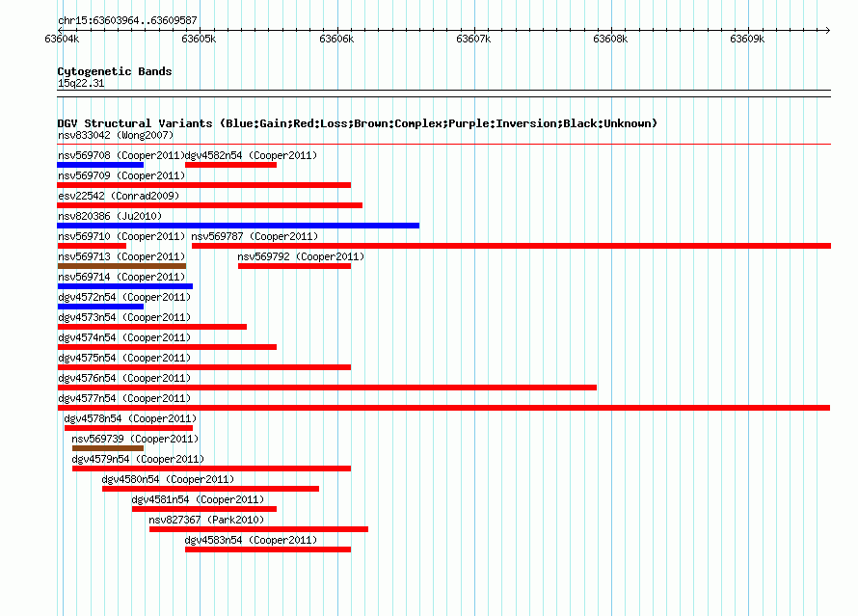This screenshot has width=858, height=616.
Task: Open the dgv4581n54 (Cooper2011) label
Action: [x=198, y=499]
